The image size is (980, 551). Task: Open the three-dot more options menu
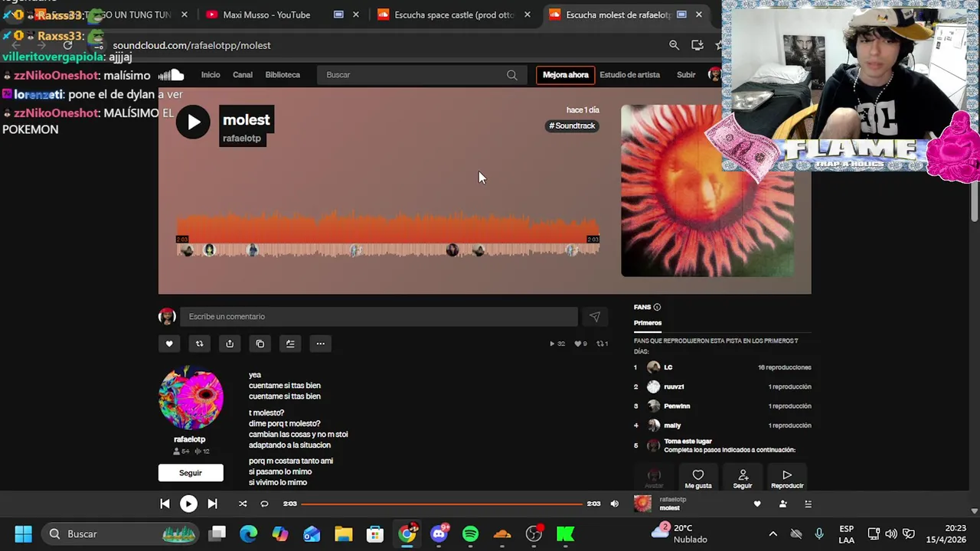tap(321, 344)
